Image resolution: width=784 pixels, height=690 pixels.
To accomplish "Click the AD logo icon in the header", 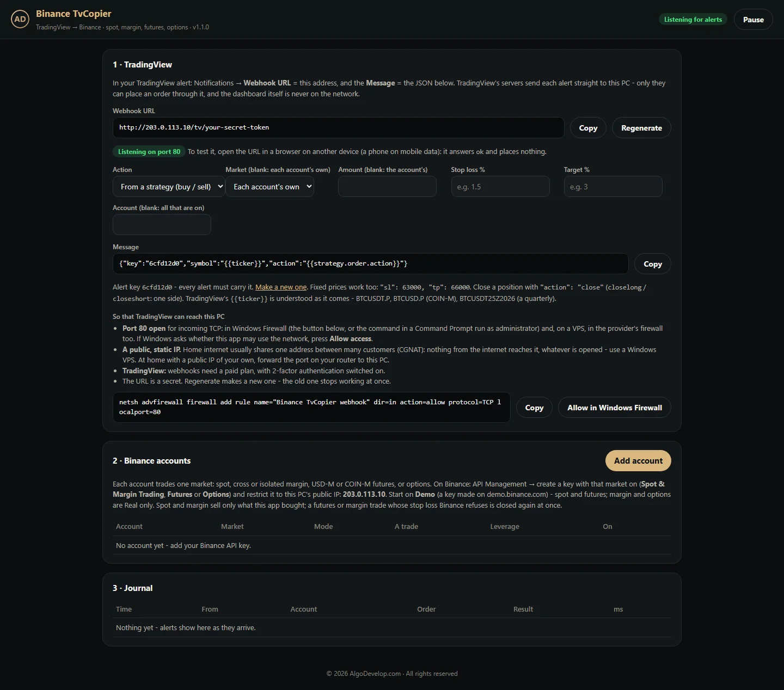I will coord(20,20).
